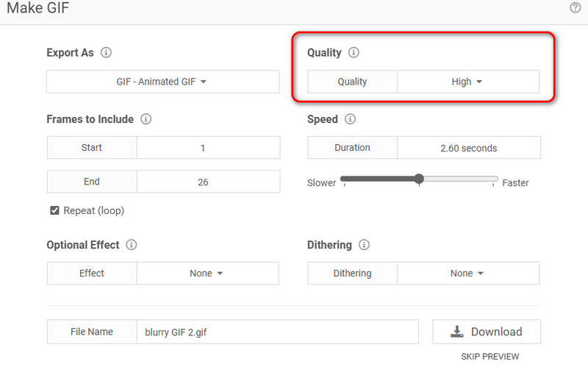This screenshot has width=588, height=367.
Task: Click info icon next to Export As
Action: tap(106, 53)
